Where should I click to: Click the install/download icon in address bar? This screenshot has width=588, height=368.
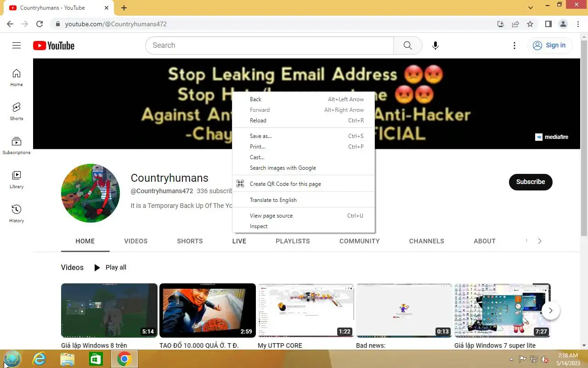[x=501, y=24]
